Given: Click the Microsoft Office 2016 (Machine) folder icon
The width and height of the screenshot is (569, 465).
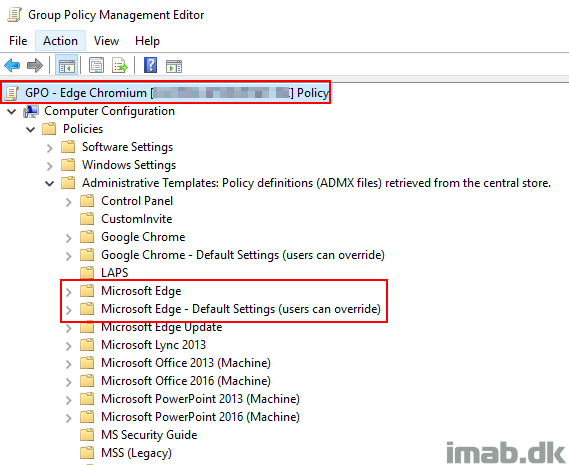Looking at the screenshot, I should click(x=87, y=380).
